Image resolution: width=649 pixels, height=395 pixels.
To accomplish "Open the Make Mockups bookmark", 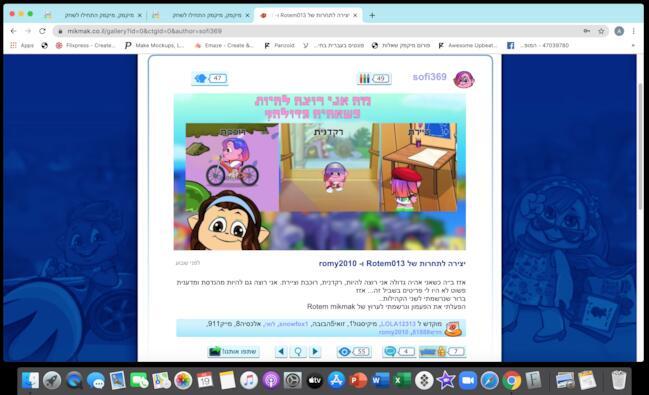I will (x=154, y=45).
